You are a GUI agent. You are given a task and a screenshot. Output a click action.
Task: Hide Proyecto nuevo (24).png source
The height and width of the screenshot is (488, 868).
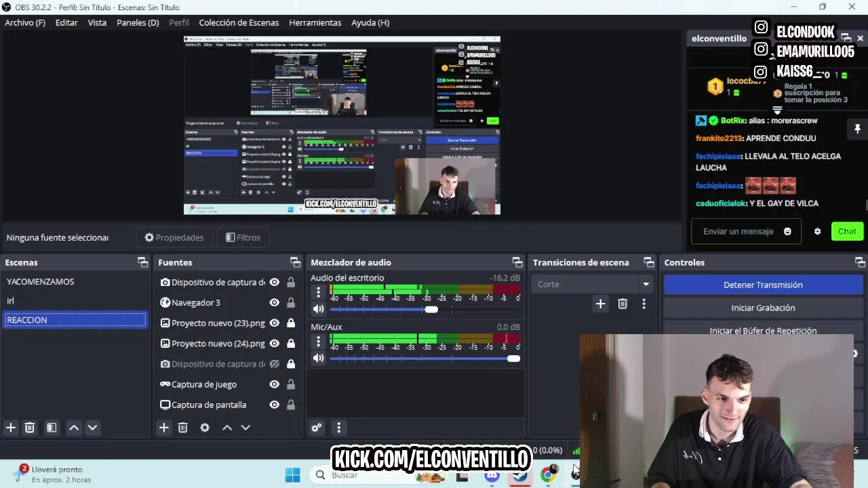[275, 344]
